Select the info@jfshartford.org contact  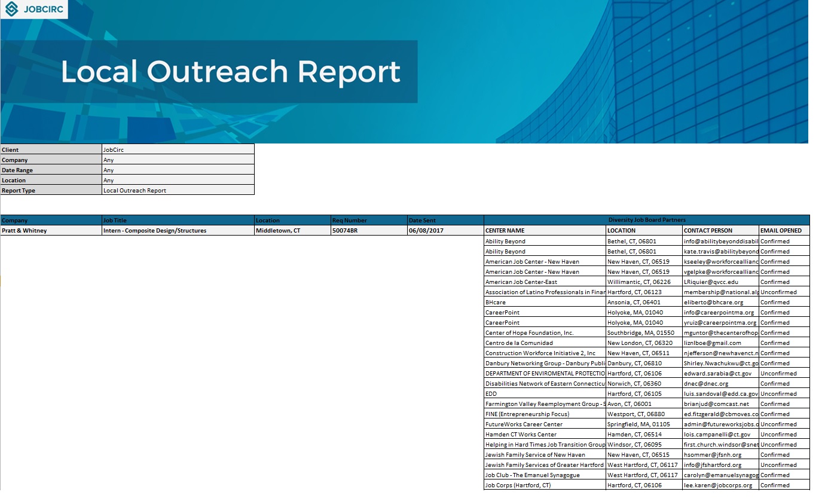pyautogui.click(x=721, y=465)
